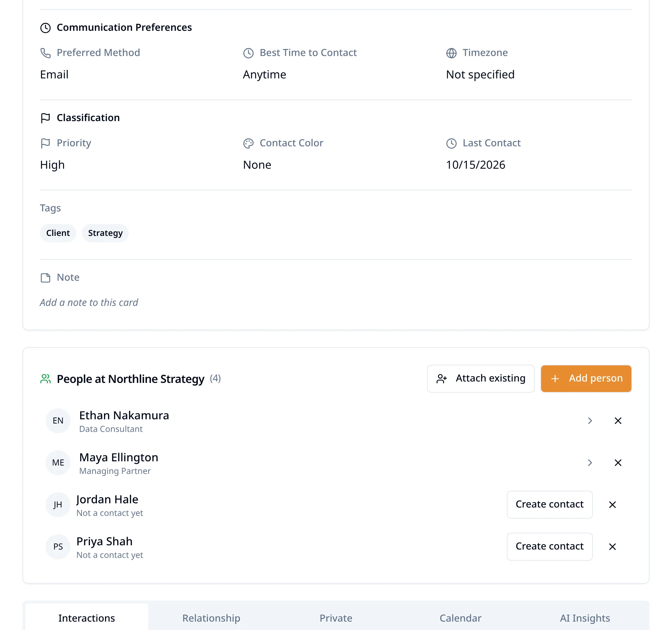
Task: Open the Calendar tab
Action: click(x=461, y=618)
